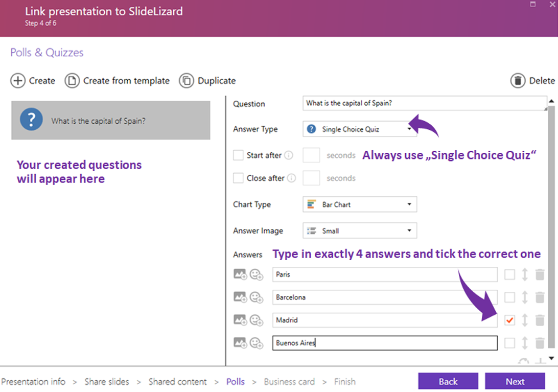The image size is (558, 392).
Task: Click the Create from template icon
Action: [x=72, y=81]
